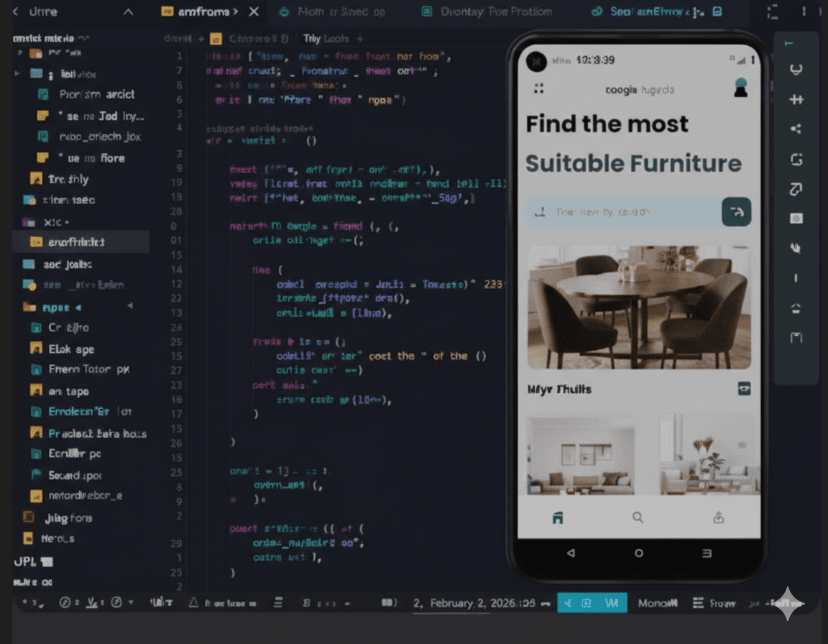
Task: Click inside the furniture search input field
Action: click(618, 211)
